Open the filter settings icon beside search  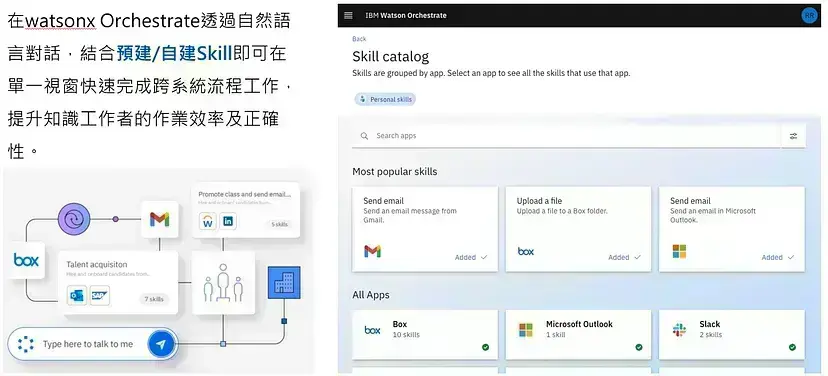pos(793,136)
